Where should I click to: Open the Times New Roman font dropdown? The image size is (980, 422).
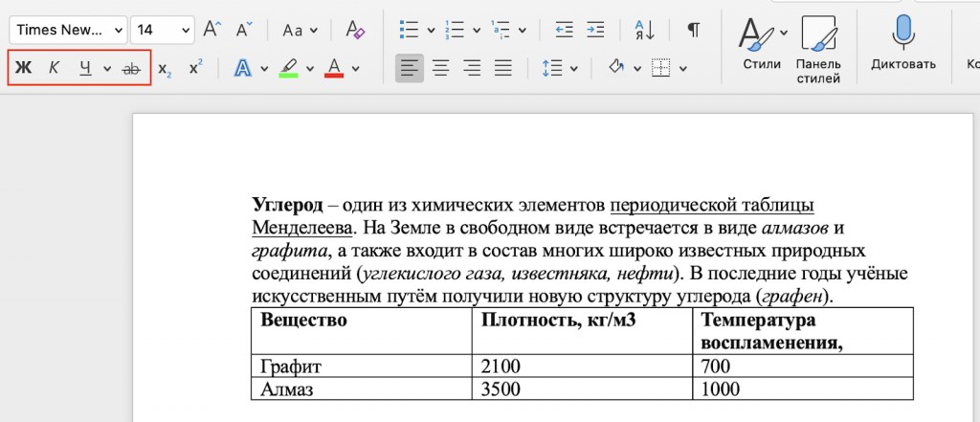tap(69, 30)
